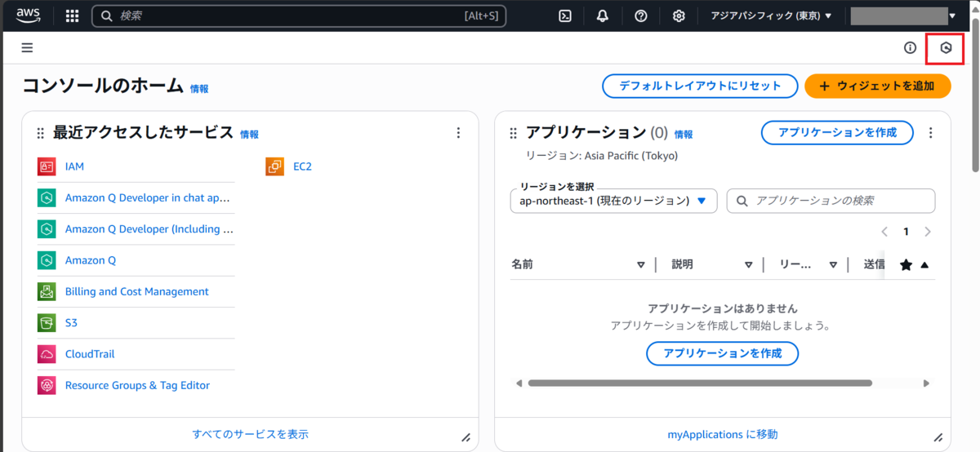Select page 1 in pagination

906,232
